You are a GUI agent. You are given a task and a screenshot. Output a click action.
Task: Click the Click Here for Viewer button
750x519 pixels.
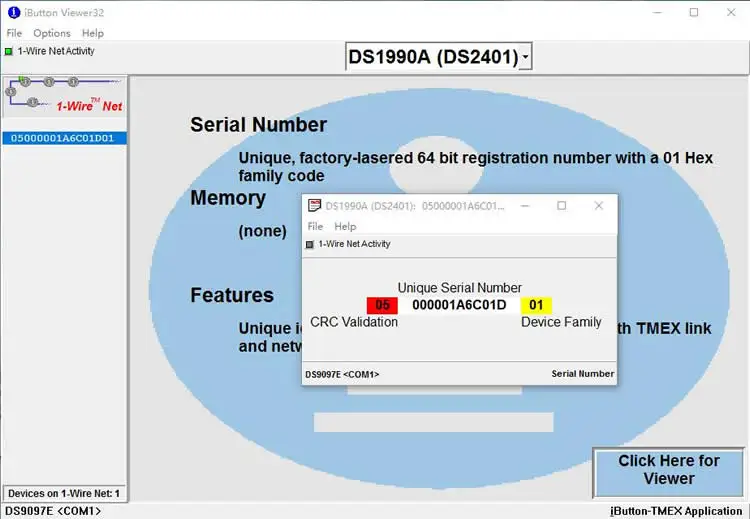668,472
